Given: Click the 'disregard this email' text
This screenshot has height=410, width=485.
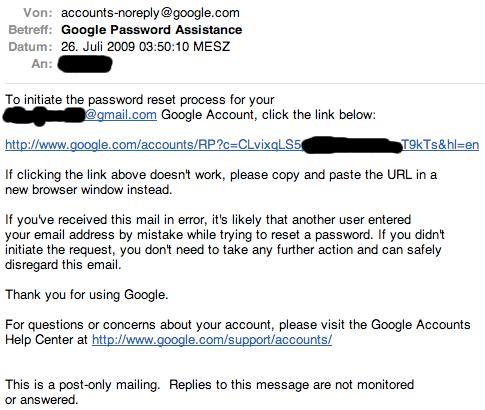Looking at the screenshot, I should point(63,265).
